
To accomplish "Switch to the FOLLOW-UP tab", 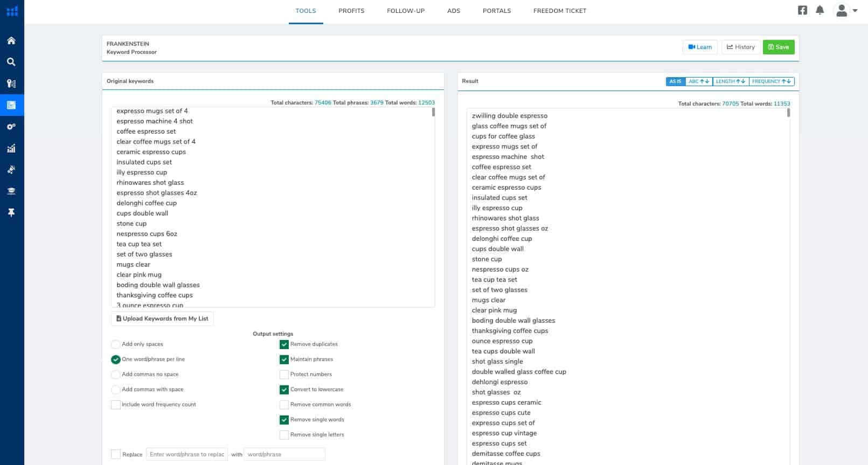I will tap(406, 11).
